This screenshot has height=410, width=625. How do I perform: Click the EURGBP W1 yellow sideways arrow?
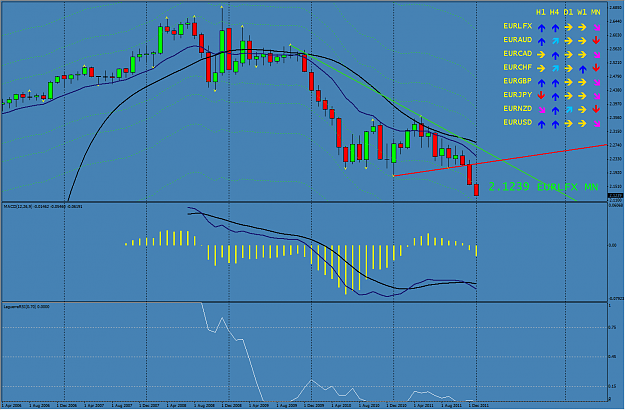(582, 82)
